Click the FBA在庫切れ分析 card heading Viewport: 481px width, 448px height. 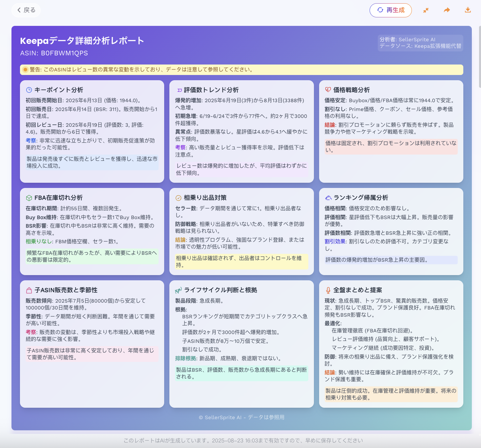[x=58, y=198]
